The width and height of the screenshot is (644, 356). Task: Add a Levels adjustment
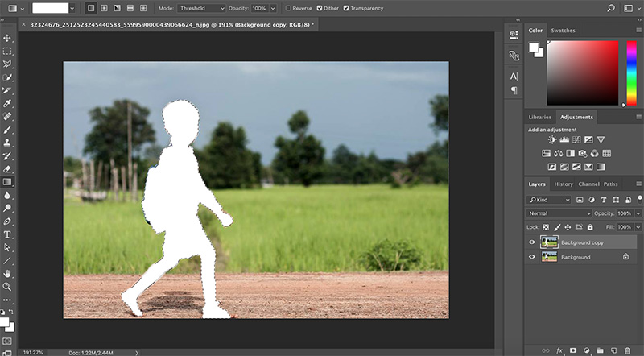[564, 140]
